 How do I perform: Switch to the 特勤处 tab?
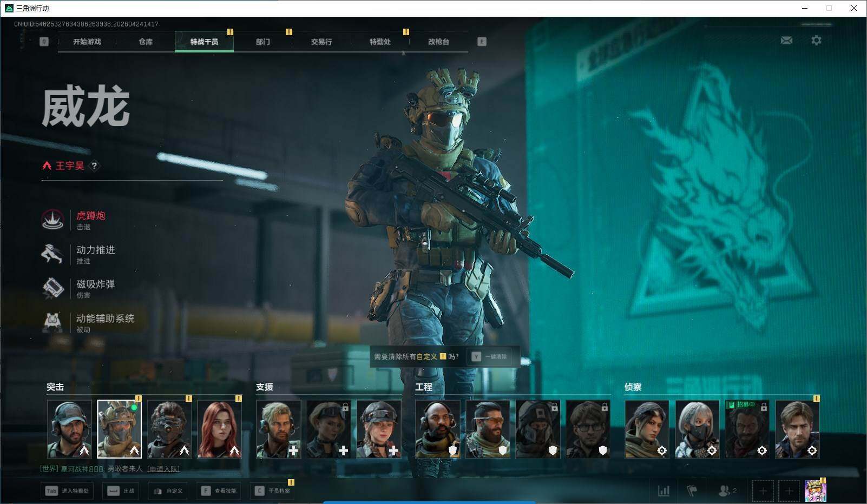[380, 42]
